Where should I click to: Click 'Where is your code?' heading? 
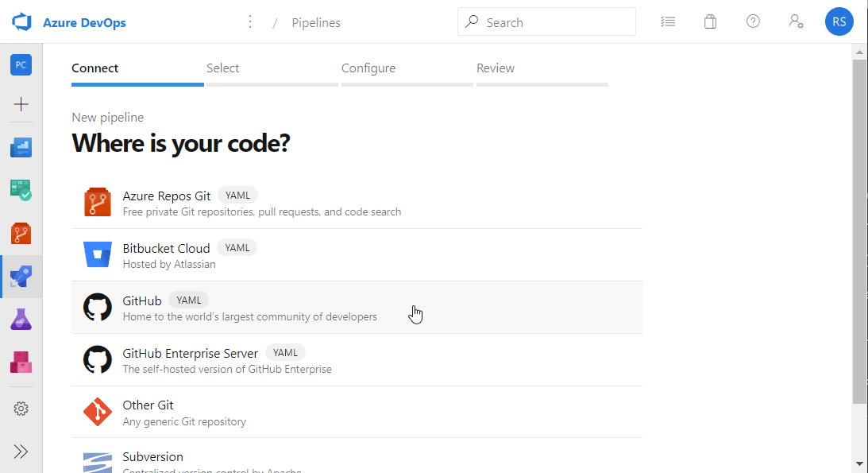click(181, 143)
